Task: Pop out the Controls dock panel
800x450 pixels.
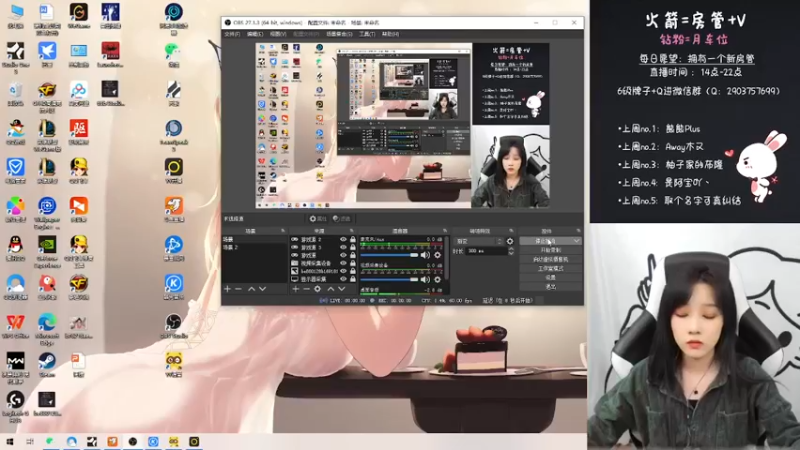Action: (578, 231)
